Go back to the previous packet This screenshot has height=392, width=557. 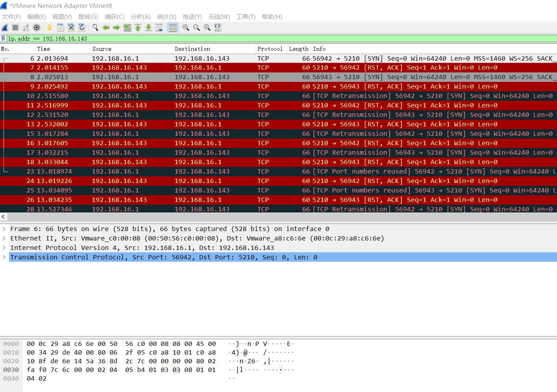(106, 28)
